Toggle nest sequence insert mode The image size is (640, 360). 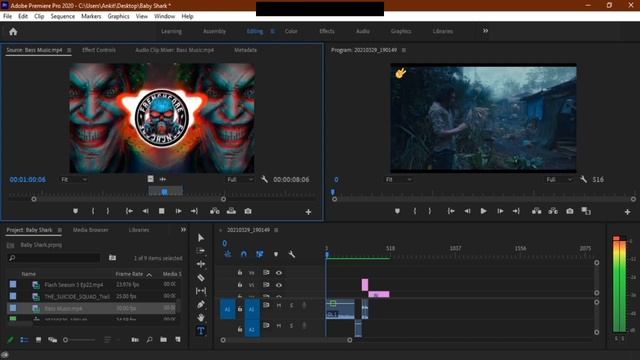[228, 254]
